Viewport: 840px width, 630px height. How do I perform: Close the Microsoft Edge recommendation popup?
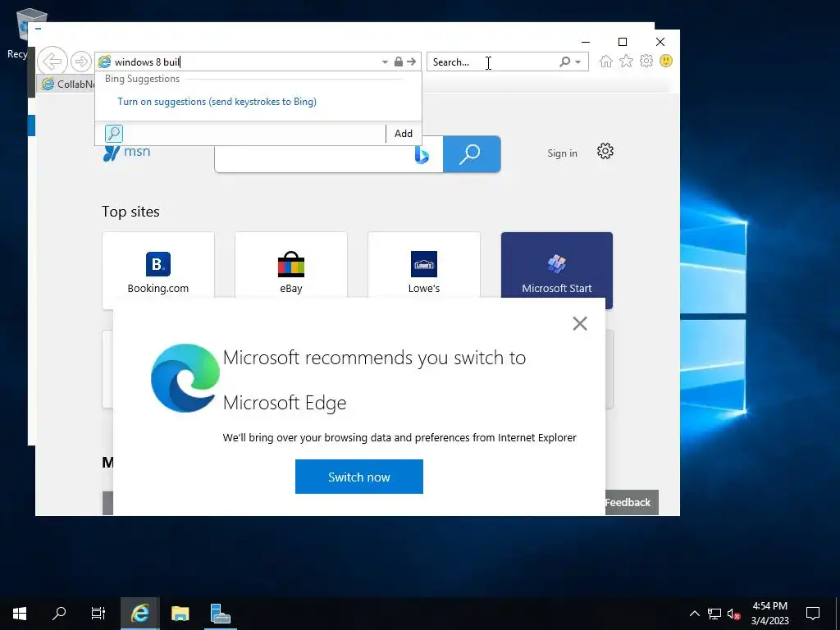click(580, 323)
